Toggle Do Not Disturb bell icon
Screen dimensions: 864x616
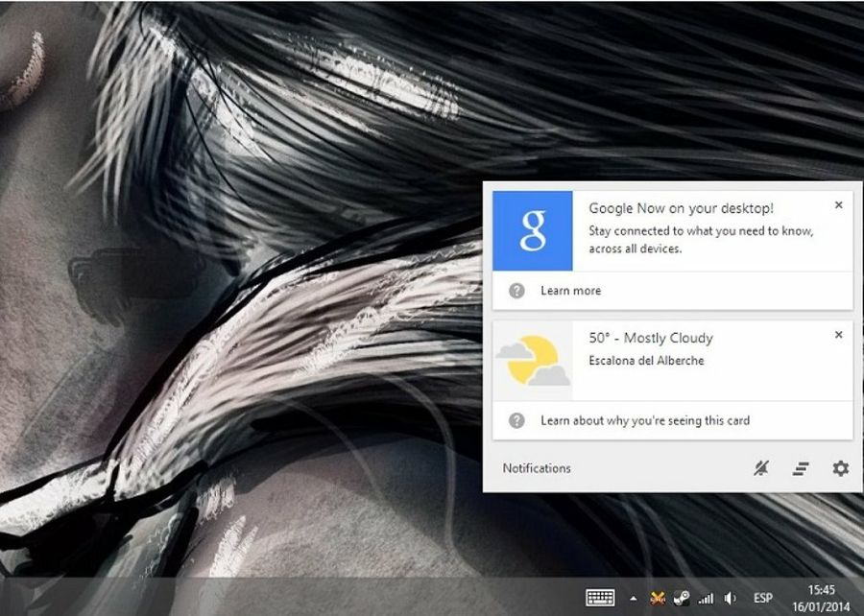click(761, 468)
